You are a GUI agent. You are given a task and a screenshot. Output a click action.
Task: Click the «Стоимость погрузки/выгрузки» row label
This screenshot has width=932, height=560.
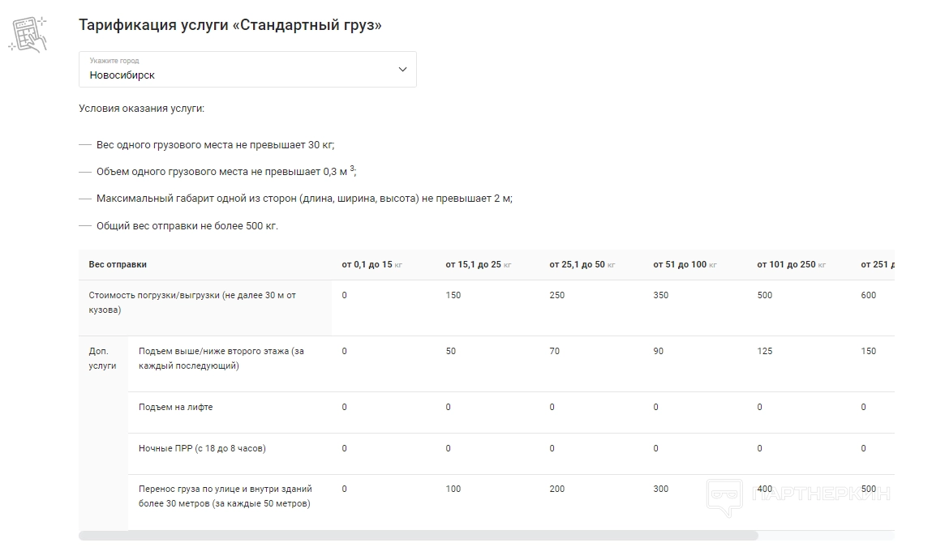tap(192, 302)
